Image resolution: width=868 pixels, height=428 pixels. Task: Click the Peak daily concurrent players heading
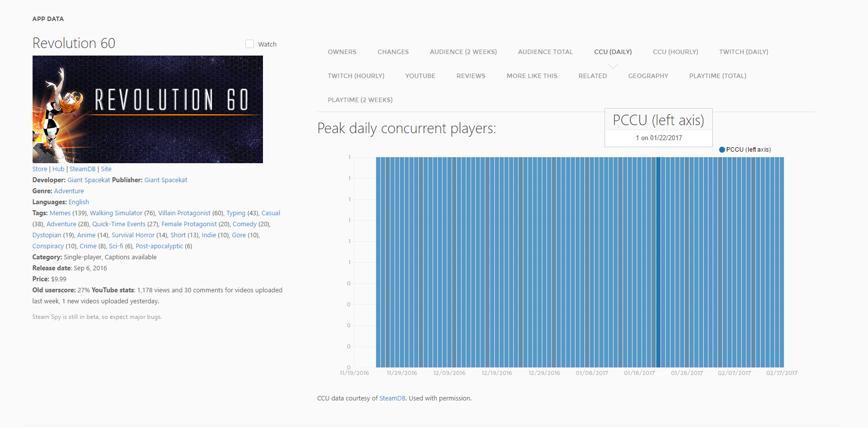(407, 129)
